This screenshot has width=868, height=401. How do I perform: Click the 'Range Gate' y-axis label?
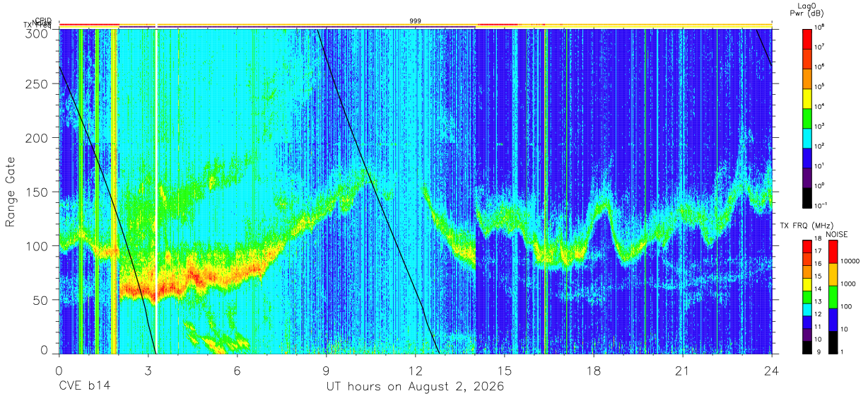tap(11, 192)
